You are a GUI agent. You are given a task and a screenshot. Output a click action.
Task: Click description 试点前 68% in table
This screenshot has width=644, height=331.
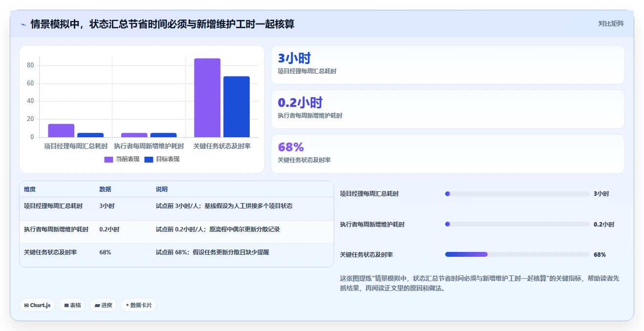[213, 252]
